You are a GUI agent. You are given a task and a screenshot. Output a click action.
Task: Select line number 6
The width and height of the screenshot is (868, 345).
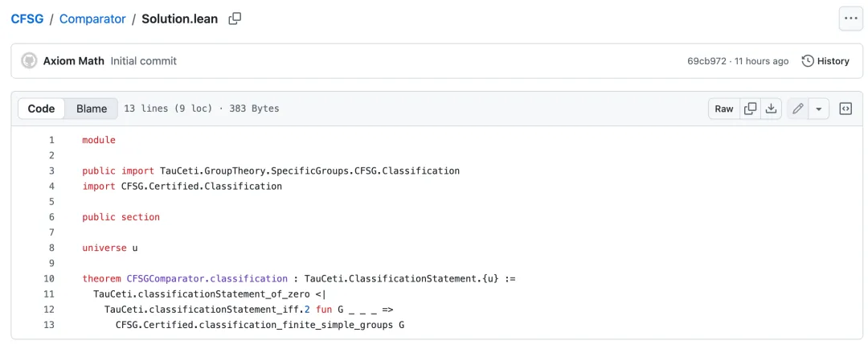52,217
